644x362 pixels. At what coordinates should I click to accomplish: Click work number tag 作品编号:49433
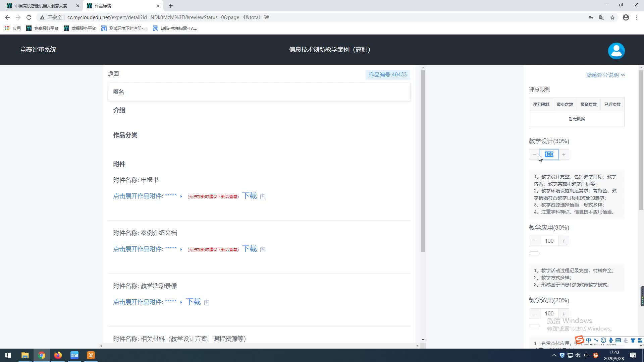pyautogui.click(x=388, y=75)
